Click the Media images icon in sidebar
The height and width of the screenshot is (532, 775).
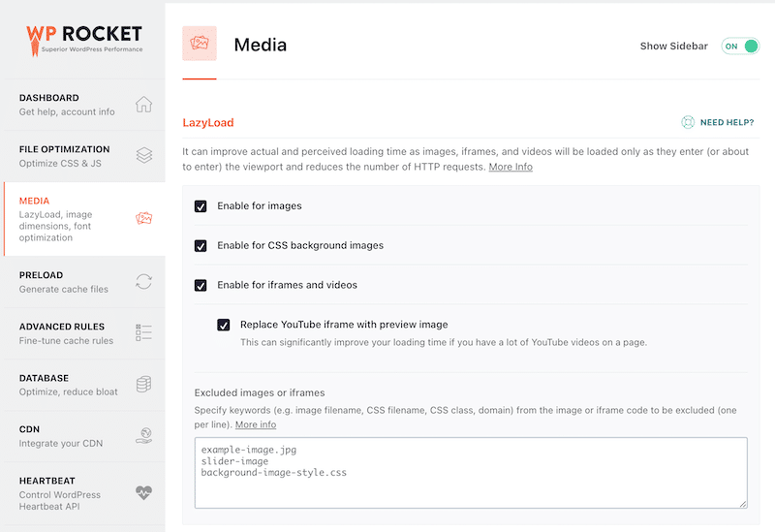tap(143, 219)
